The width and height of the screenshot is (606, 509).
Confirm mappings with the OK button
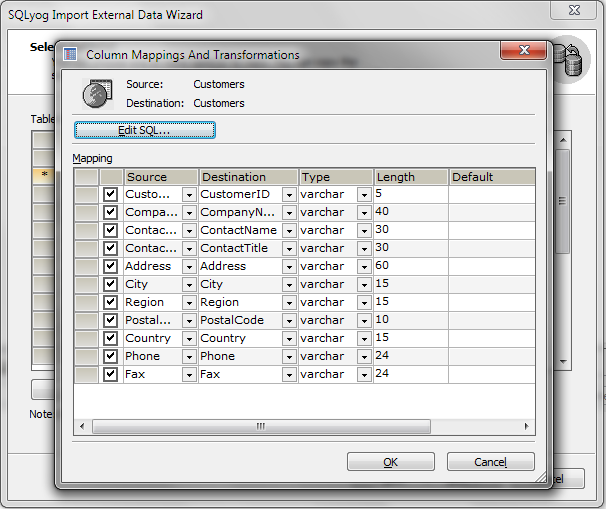pos(390,462)
